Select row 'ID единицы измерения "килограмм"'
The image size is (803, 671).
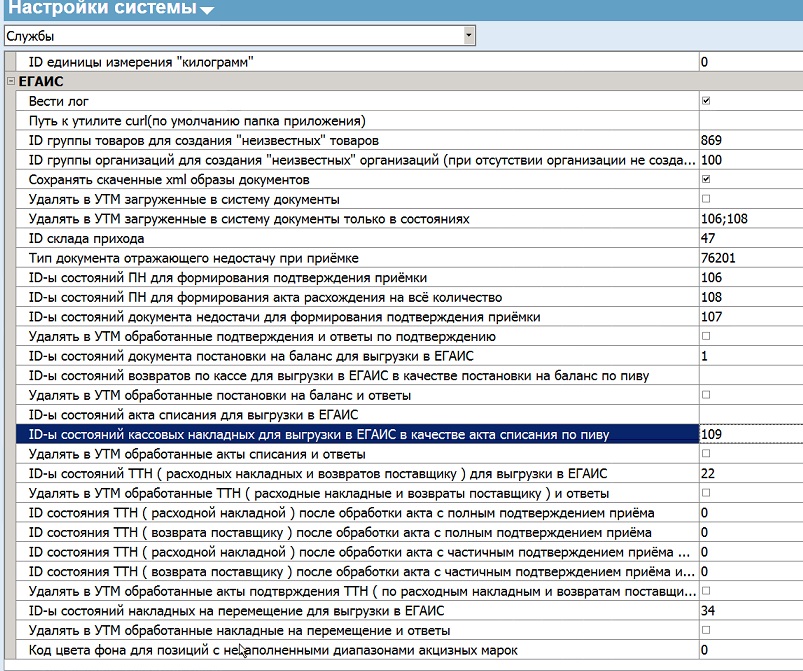[x=357, y=62]
